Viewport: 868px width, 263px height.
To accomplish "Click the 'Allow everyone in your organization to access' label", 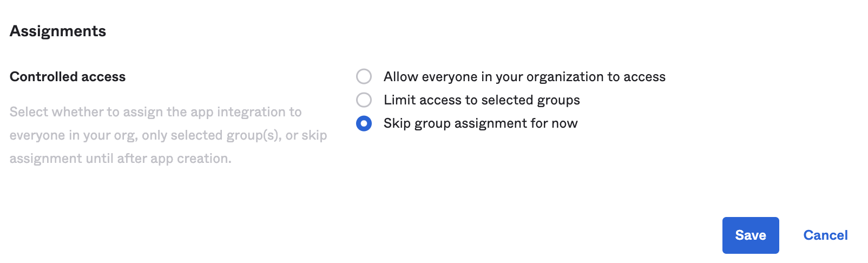I will (x=524, y=77).
